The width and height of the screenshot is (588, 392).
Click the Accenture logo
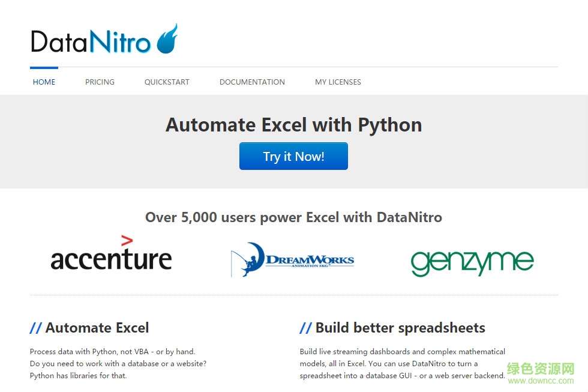coord(111,253)
